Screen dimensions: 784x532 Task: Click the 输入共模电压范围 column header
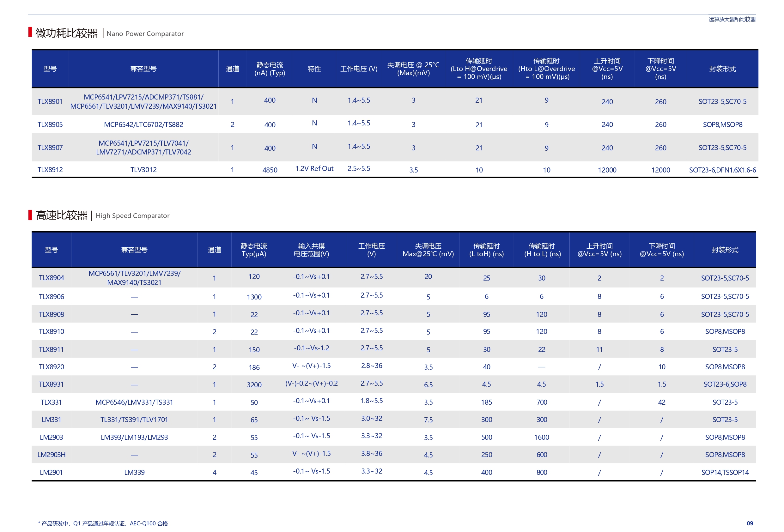click(311, 250)
